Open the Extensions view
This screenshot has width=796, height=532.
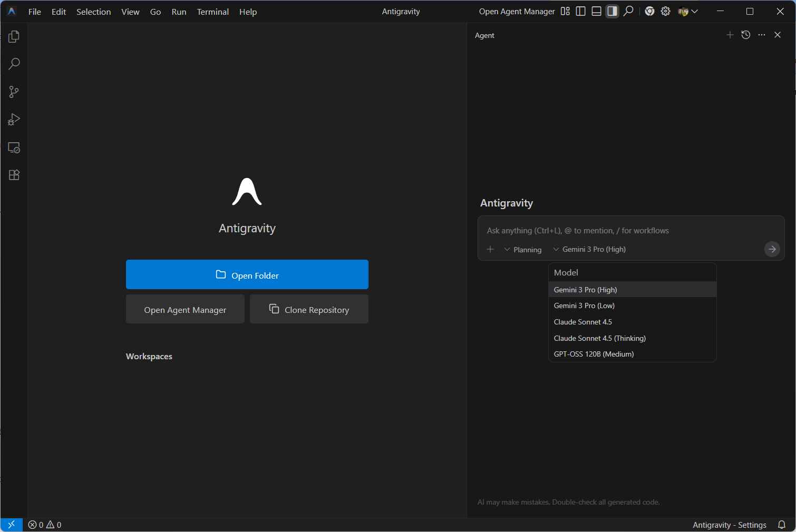14,175
